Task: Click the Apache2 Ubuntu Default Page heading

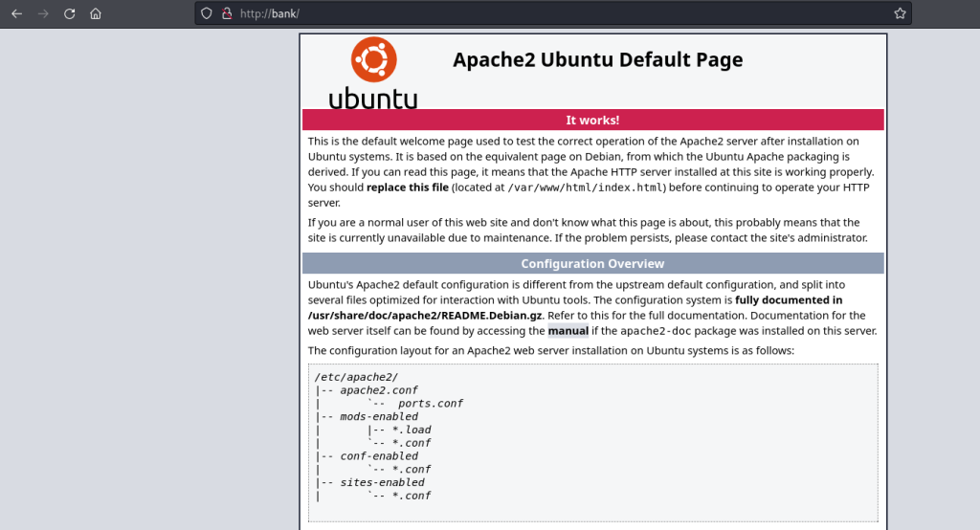Action: [597, 59]
